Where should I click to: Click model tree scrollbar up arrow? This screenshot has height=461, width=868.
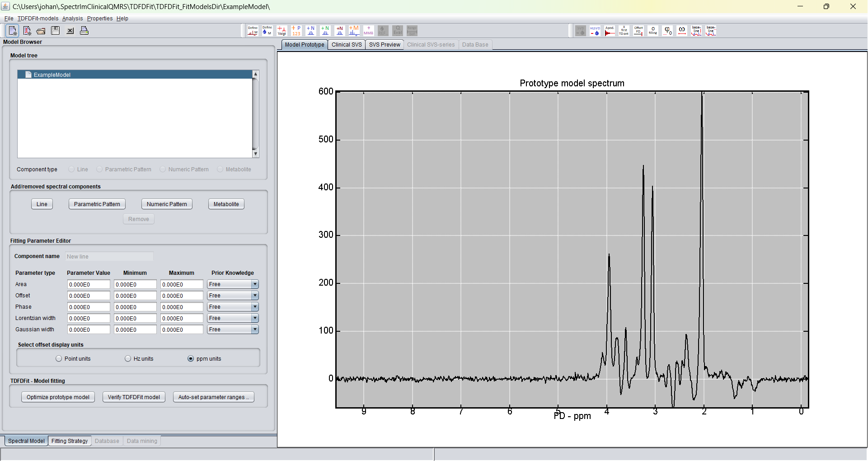255,74
